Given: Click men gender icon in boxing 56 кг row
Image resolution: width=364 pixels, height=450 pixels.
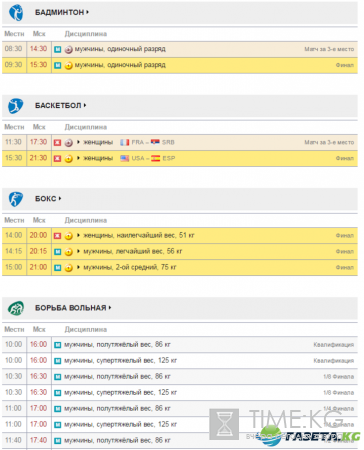Looking at the screenshot, I should click(x=58, y=252).
